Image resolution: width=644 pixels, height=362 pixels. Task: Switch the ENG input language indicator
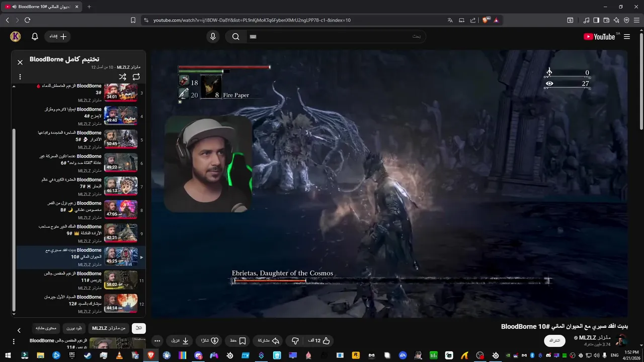click(x=614, y=355)
